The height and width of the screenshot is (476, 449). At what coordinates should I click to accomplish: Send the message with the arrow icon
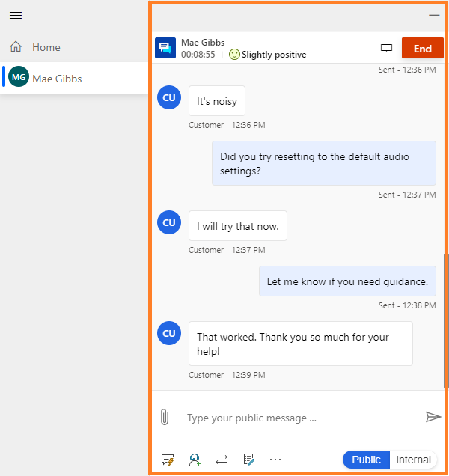(433, 417)
